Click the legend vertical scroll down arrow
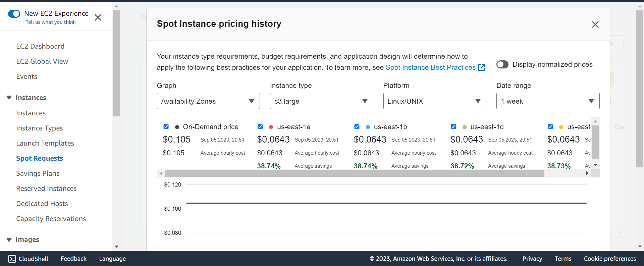This screenshot has height=266, width=644. 595,165
